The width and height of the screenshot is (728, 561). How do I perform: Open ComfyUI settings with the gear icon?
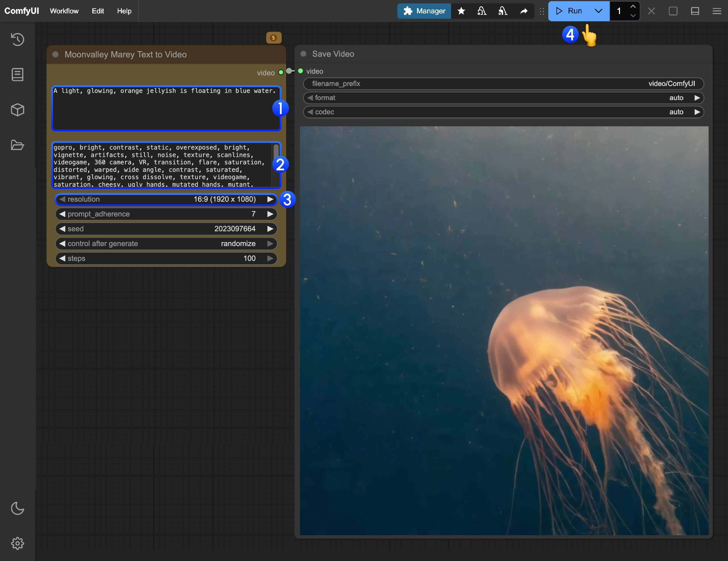click(x=17, y=543)
